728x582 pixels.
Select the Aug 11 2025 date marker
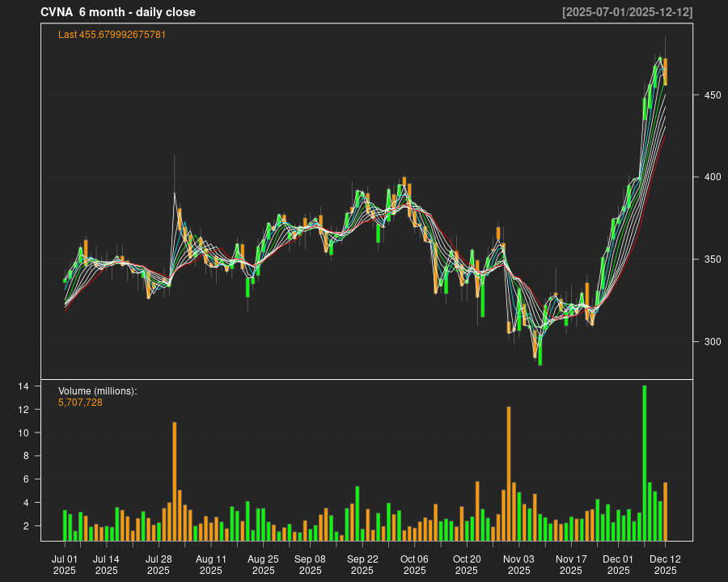210,564
